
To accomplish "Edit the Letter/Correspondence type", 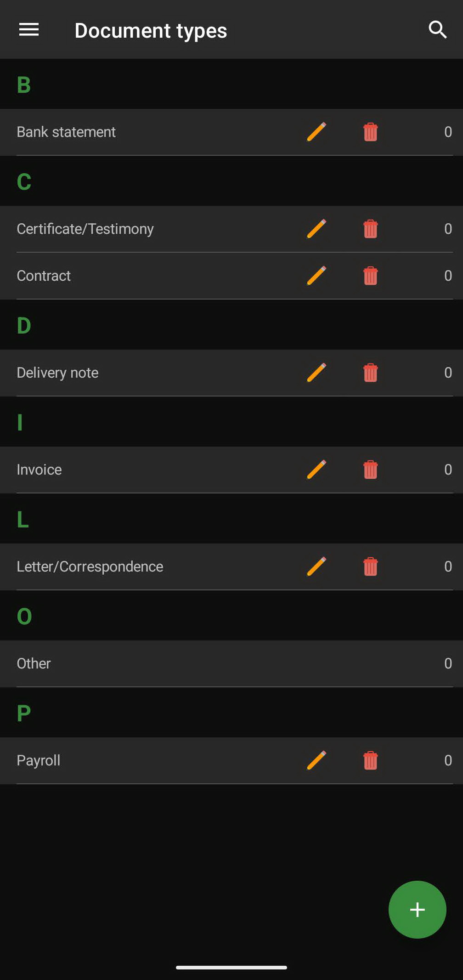I will [x=316, y=566].
